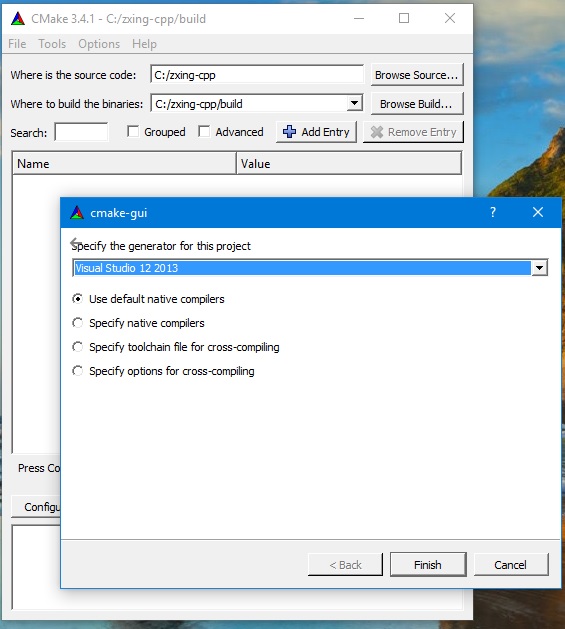Open the Options menu
Viewport: 565px width, 629px height.
99,44
